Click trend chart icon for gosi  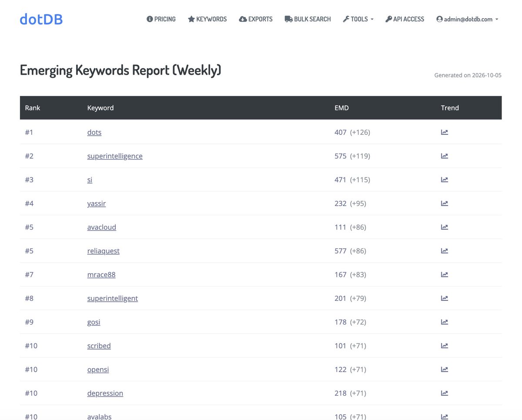[444, 322]
